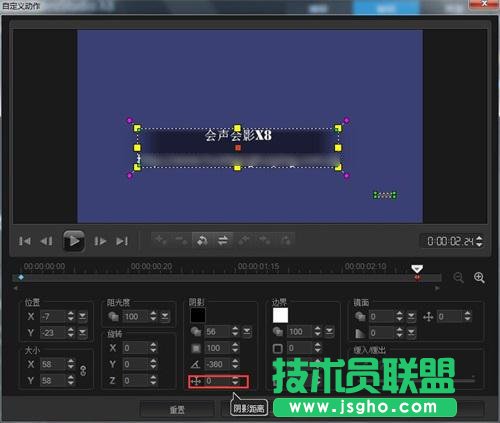
Task: Click the border opacity icon beside 100
Action: coord(278,332)
